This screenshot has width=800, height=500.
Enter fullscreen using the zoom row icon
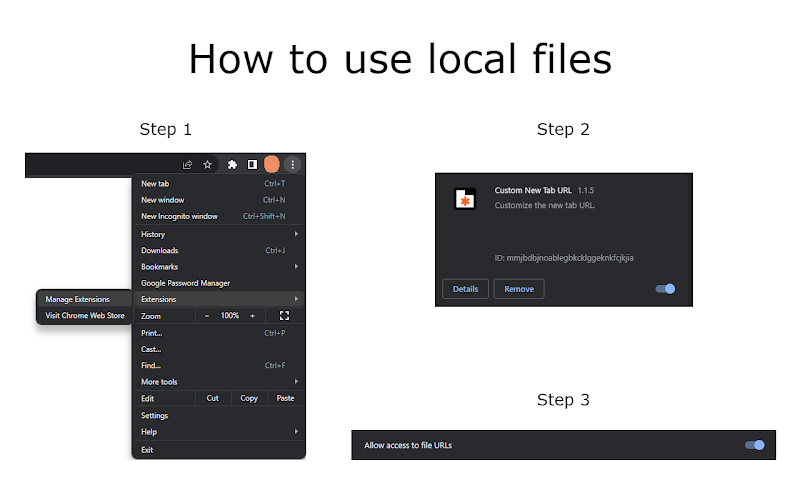click(x=284, y=316)
